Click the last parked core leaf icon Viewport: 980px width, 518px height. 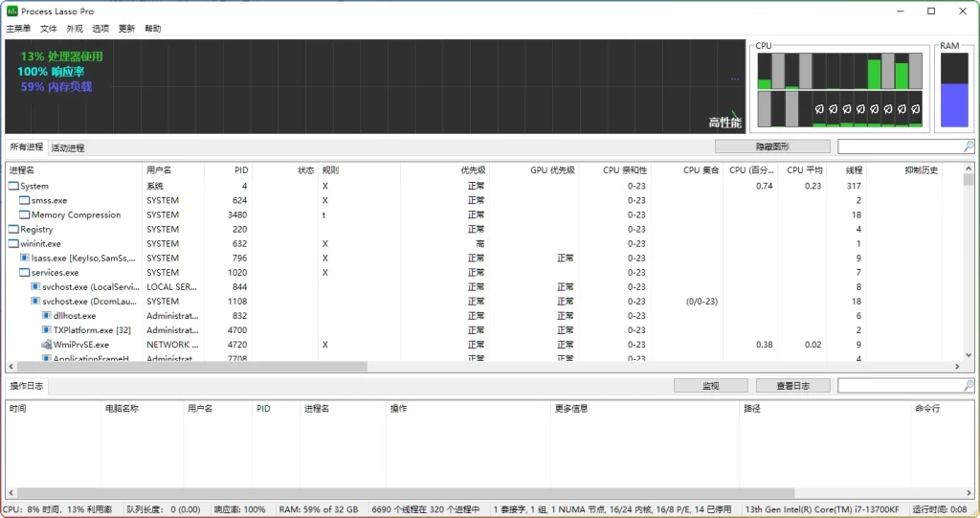[x=916, y=109]
